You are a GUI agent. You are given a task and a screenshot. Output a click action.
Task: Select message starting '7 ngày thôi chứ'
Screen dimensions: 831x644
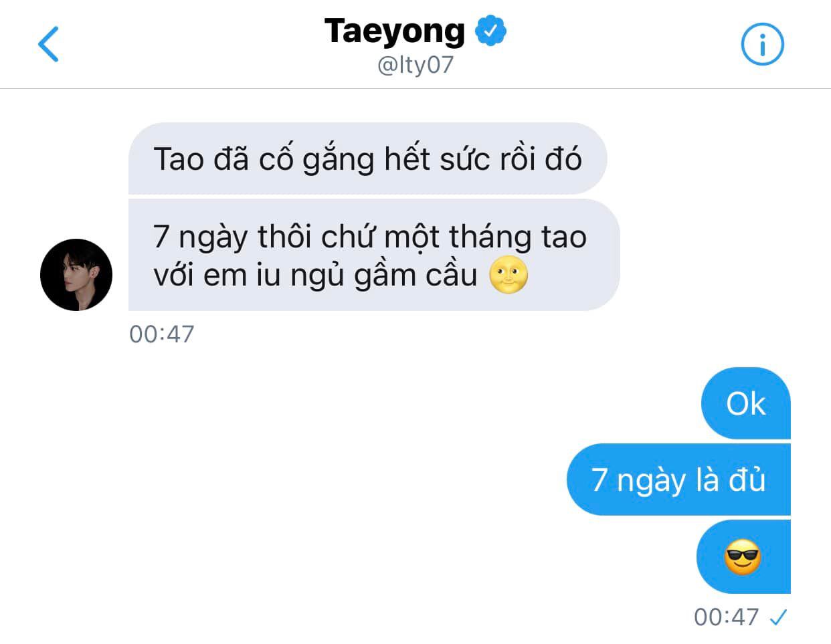point(374,255)
